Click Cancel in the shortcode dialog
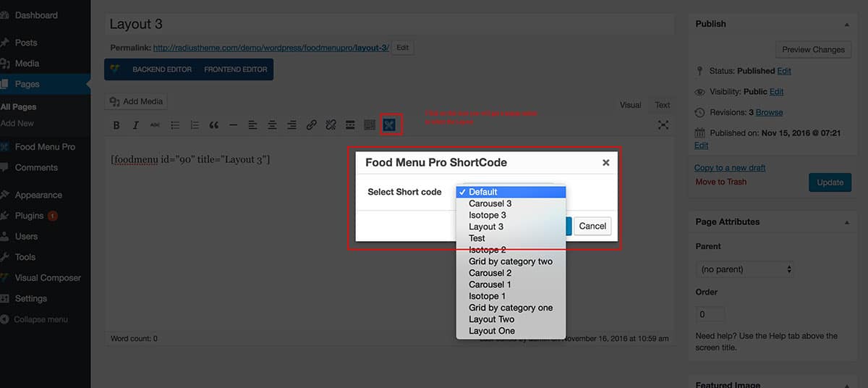 592,226
